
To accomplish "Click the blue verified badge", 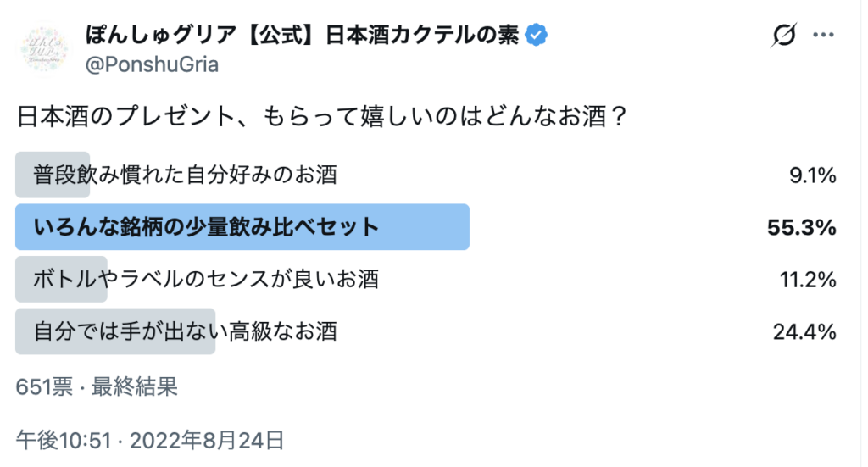I will pos(537,35).
